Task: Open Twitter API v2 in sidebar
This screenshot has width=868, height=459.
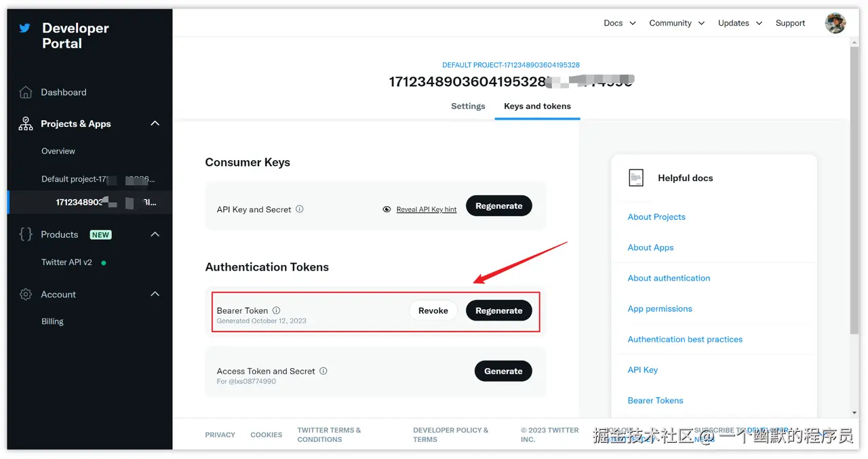Action: coord(66,262)
